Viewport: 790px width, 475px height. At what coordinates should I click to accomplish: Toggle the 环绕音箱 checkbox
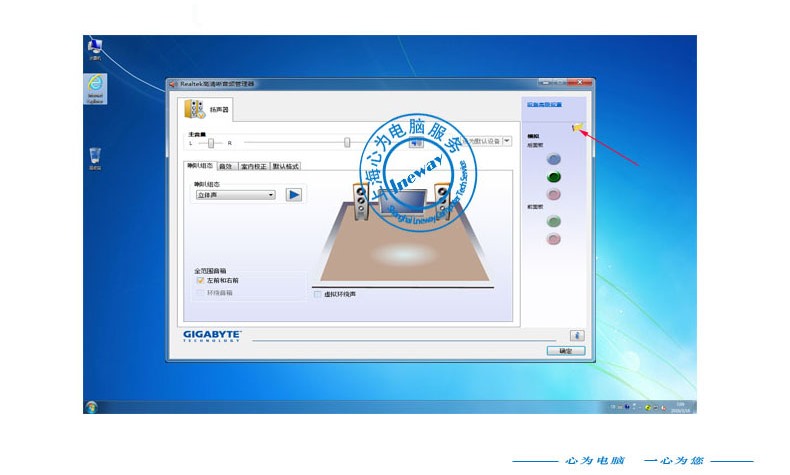[200, 293]
